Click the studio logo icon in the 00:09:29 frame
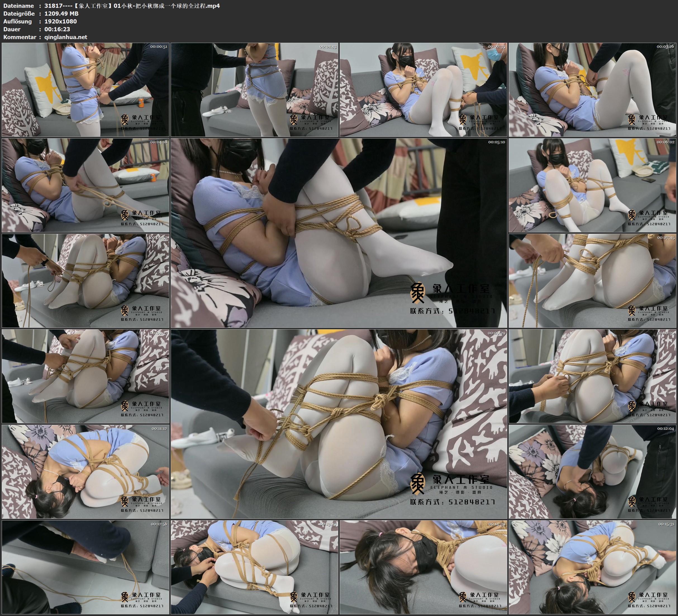This screenshot has width=678, height=616. pos(418,484)
